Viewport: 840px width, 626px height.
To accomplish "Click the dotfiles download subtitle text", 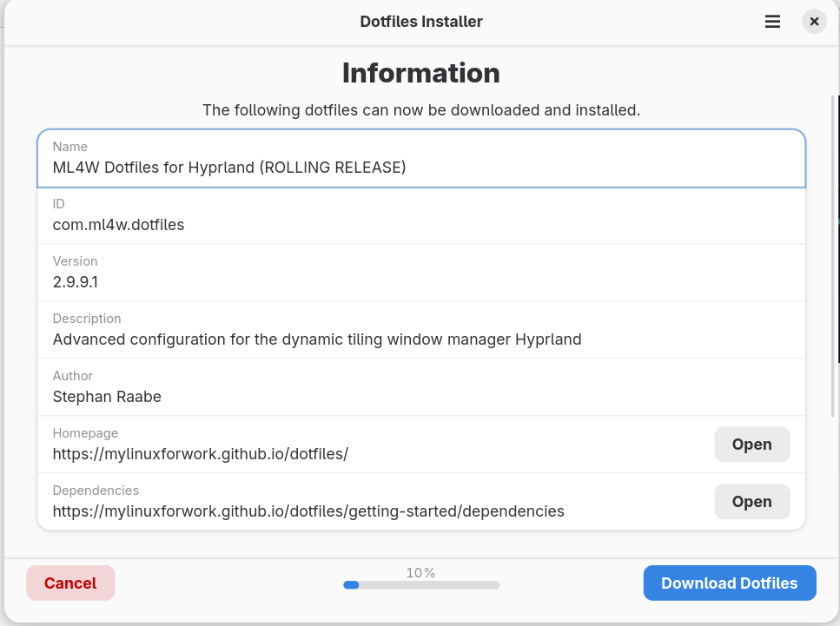I will point(420,110).
